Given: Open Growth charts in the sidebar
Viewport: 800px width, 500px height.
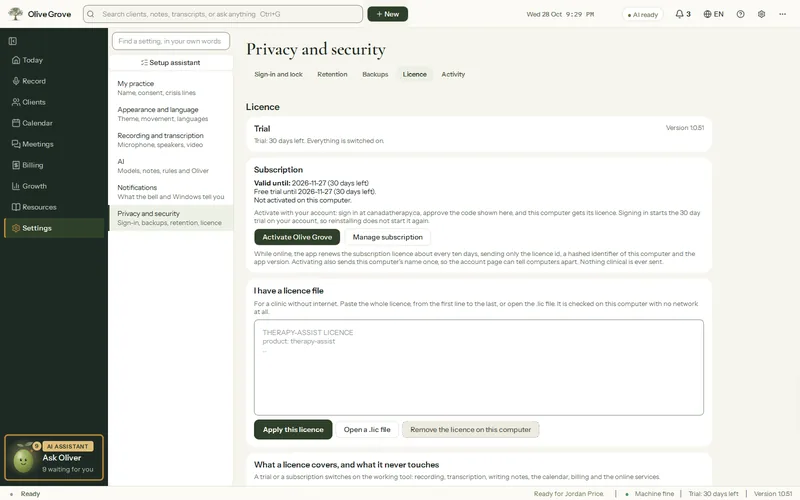Looking at the screenshot, I should 54,186.
